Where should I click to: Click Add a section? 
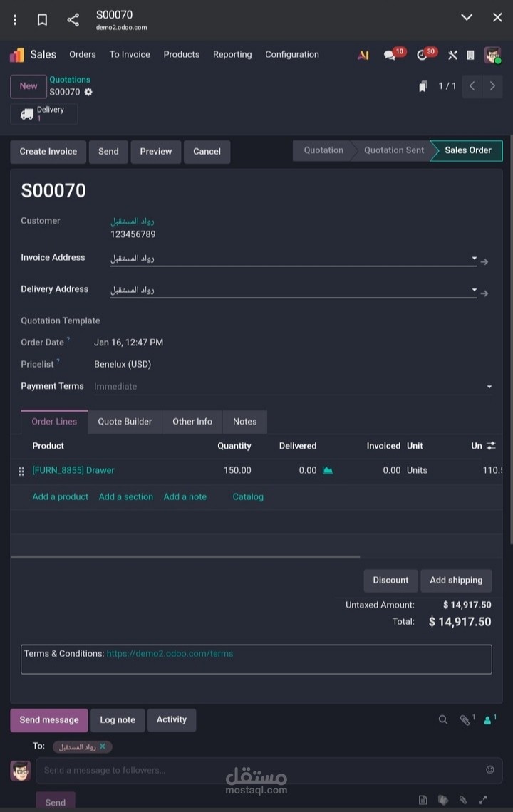point(126,496)
